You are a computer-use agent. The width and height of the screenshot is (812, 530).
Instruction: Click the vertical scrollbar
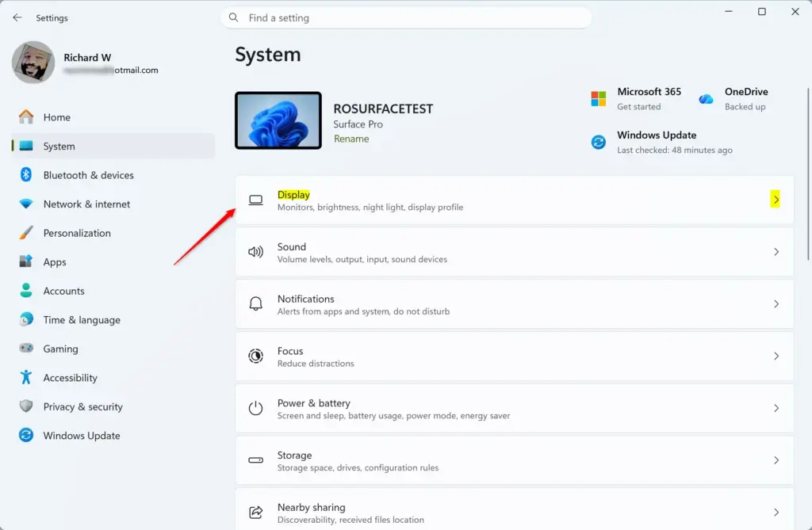point(808,174)
